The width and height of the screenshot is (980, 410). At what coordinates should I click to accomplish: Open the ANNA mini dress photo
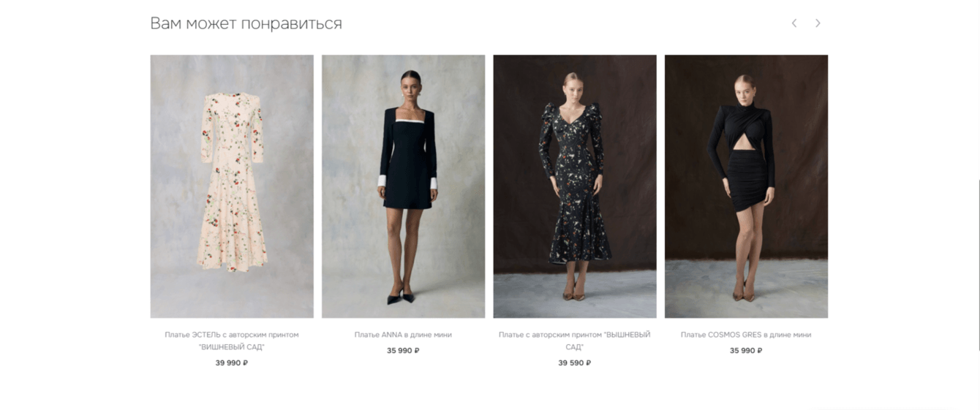click(403, 186)
